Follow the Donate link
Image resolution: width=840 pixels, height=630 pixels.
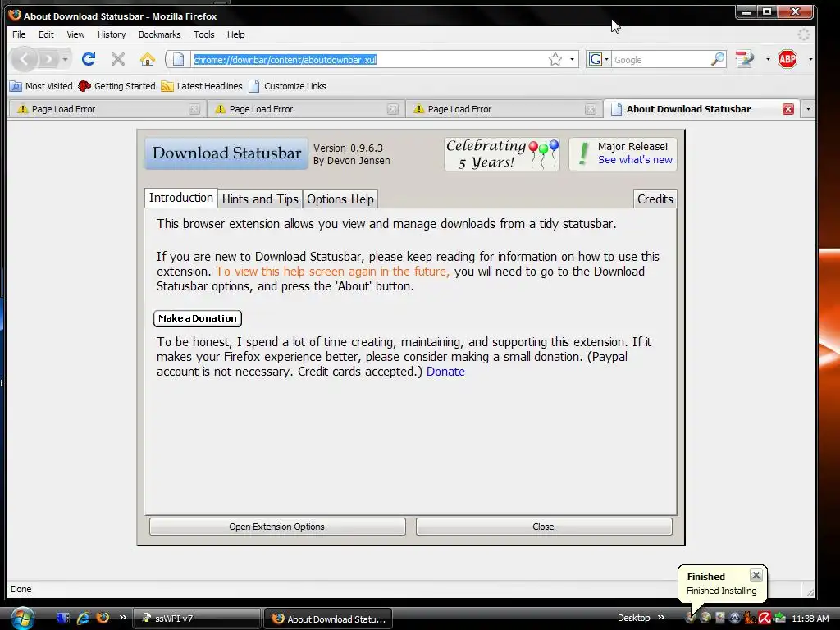tap(445, 372)
